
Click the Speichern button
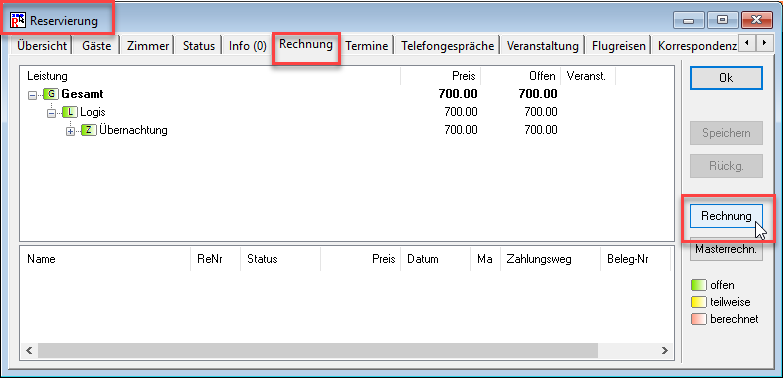726,133
